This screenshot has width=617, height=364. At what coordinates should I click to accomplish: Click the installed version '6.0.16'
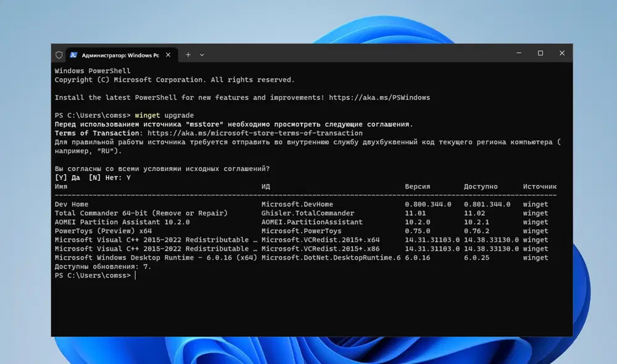click(x=418, y=258)
